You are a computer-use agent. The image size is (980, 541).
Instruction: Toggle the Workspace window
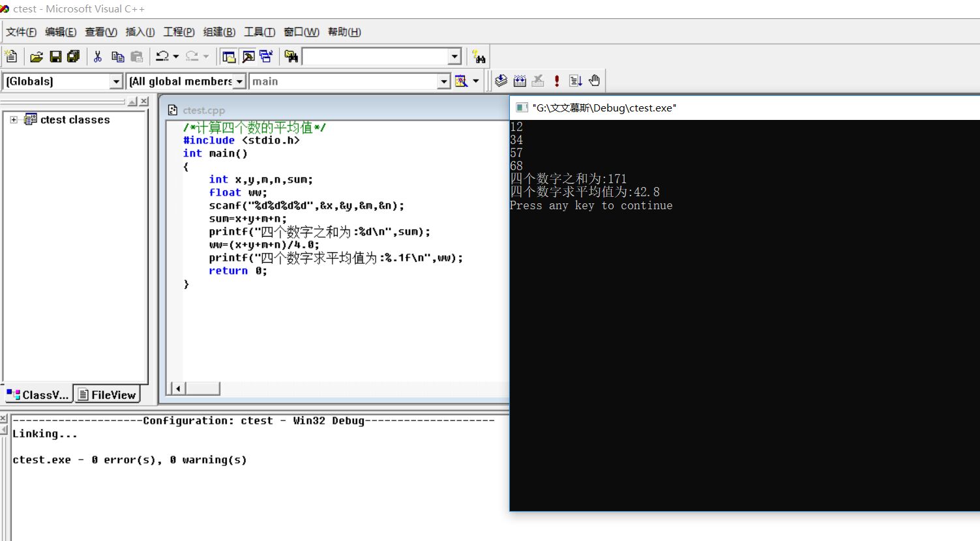click(229, 57)
